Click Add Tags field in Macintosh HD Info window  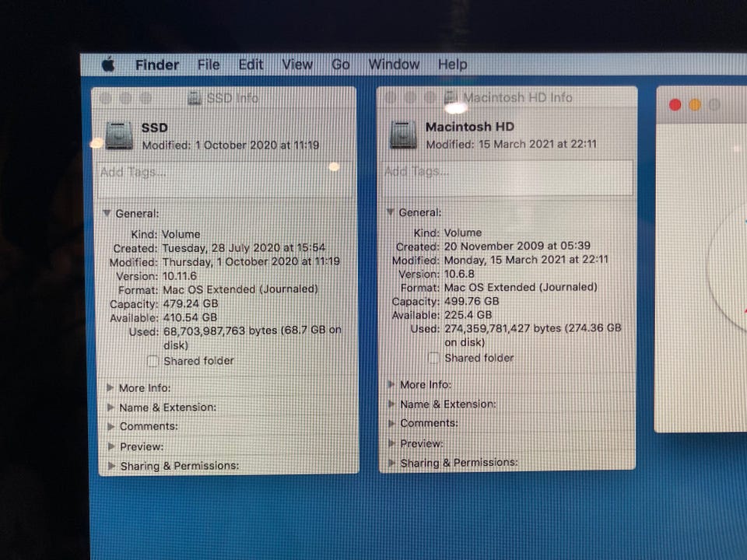[508, 177]
